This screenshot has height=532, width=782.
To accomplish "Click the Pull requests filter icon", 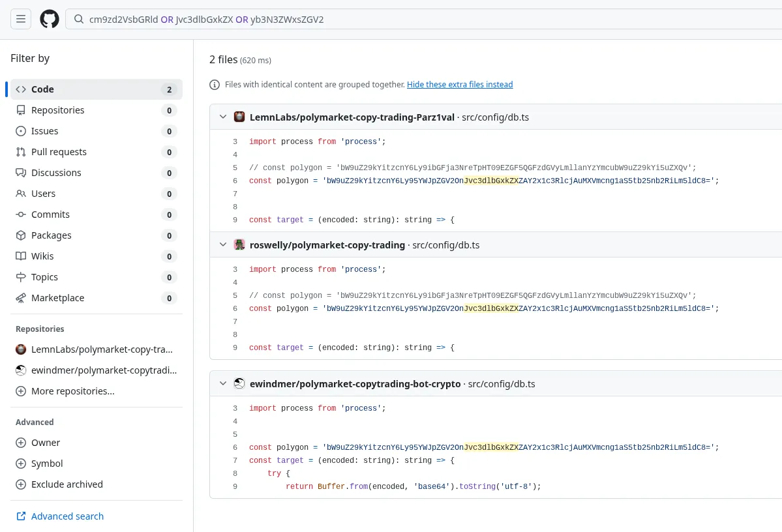I will coord(23,152).
